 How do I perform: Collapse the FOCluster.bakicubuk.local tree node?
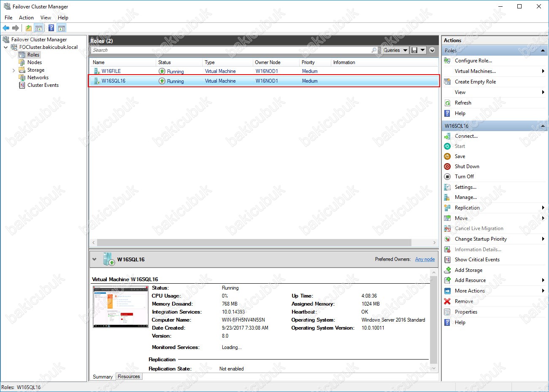click(6, 47)
